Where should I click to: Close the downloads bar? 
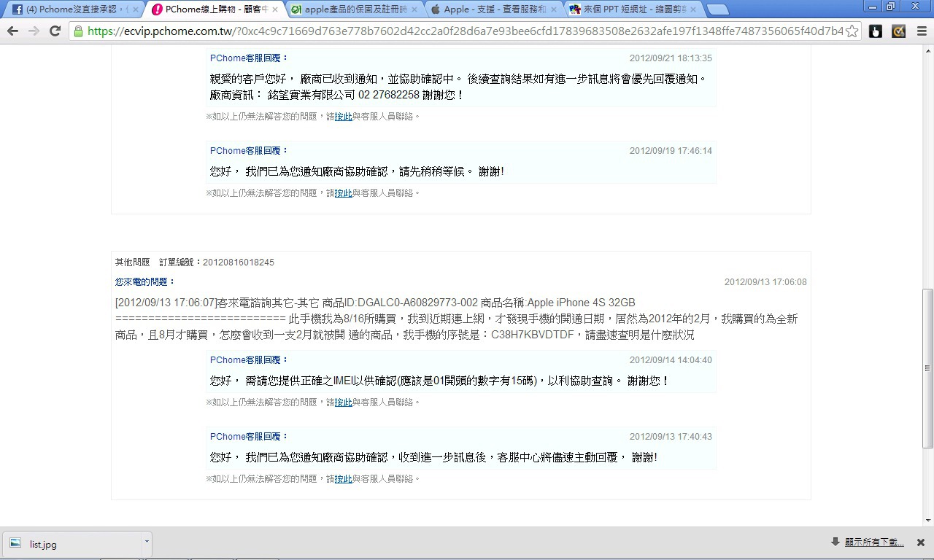tap(921, 542)
